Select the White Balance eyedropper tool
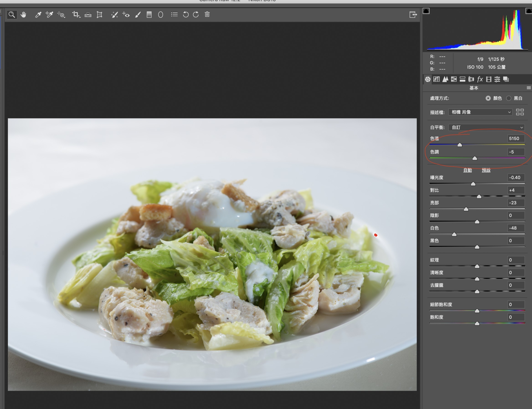532x409 pixels. click(38, 15)
